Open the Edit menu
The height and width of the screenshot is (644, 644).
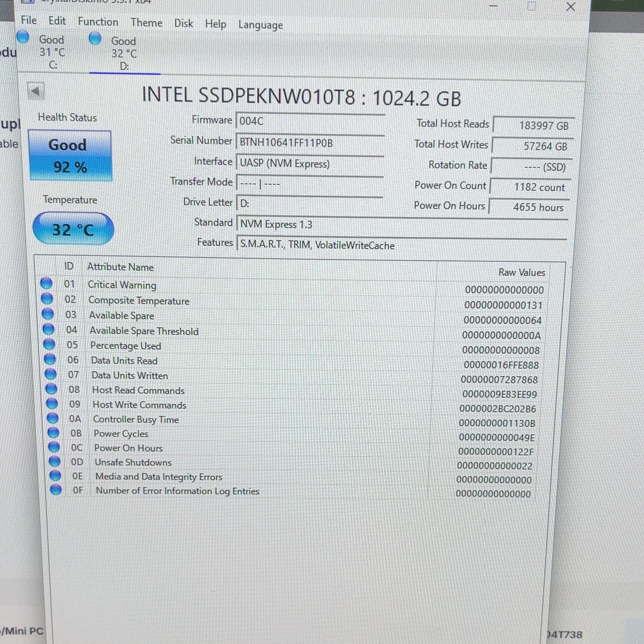pyautogui.click(x=57, y=21)
